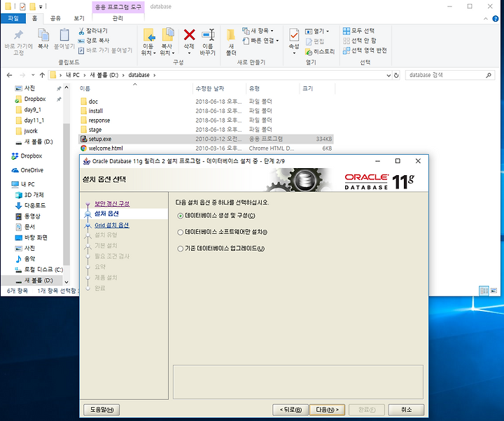
Task: Switch to View (보기) ribbon tab
Action: (78, 18)
